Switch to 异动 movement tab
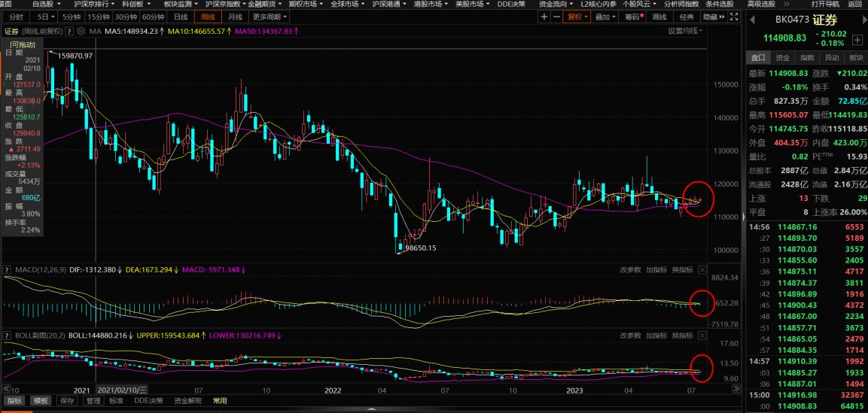Viewport: 868px width, 413px height. [x=831, y=57]
